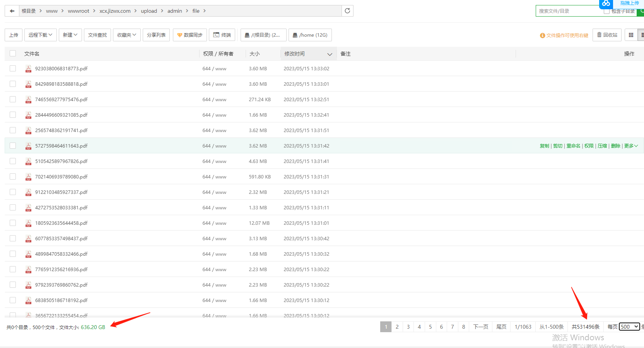Click PDF icon of 5727598464611643.pdf
This screenshot has width=644, height=348.
(28, 146)
